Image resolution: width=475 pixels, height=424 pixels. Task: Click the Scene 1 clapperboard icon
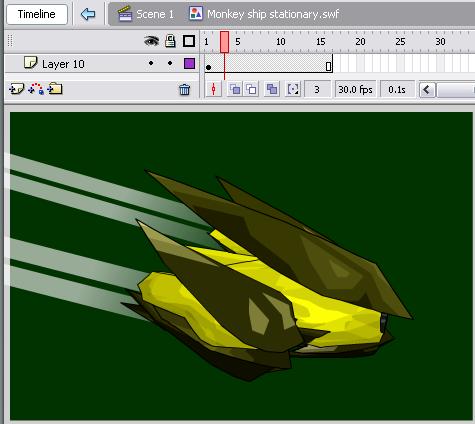click(125, 14)
